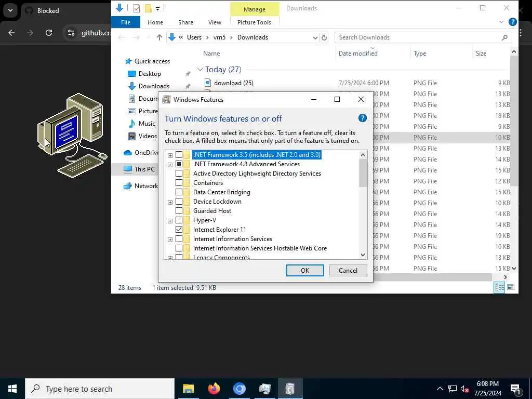Expand the Device Lockdown node
Screen dimensions: 532x399
(170, 202)
